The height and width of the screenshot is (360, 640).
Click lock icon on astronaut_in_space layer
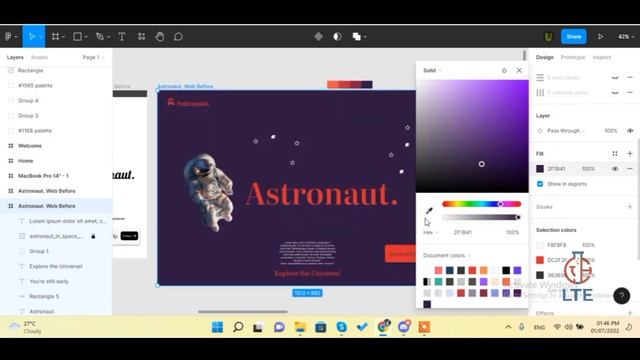(x=93, y=236)
